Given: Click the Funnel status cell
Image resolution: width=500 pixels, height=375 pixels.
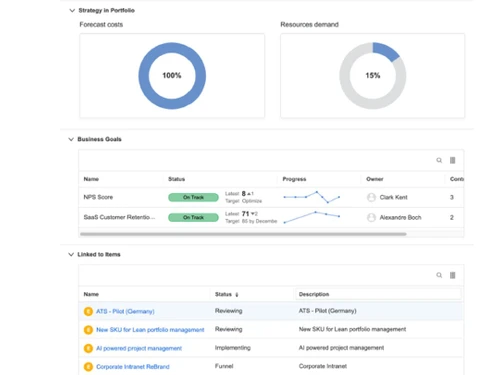Looking at the screenshot, I should (224, 366).
